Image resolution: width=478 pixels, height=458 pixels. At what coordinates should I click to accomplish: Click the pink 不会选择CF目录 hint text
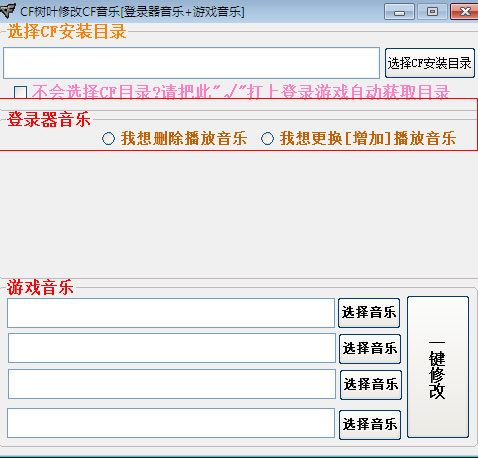click(241, 92)
